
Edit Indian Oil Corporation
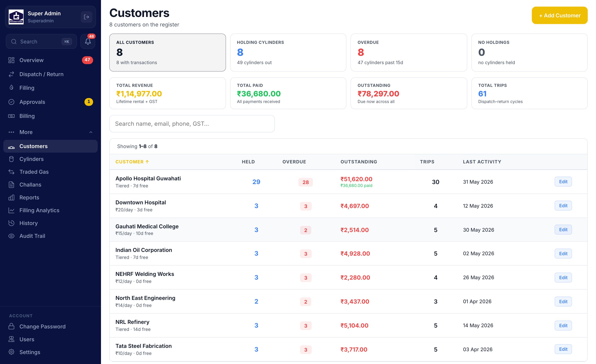point(563,254)
